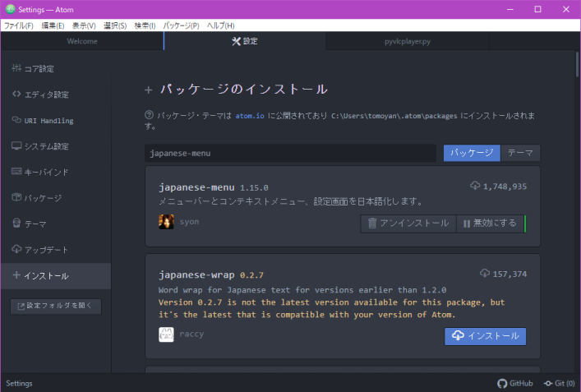Image resolution: width=581 pixels, height=392 pixels.
Task: Disable japanese-menu with 無効にする
Action: tap(489, 224)
